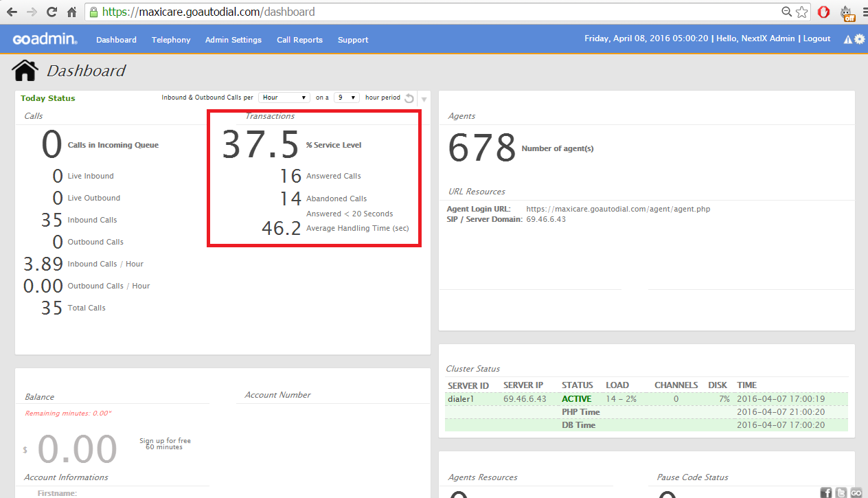Click the 14 - 2% load cell
The height and width of the screenshot is (498, 868).
coord(621,398)
